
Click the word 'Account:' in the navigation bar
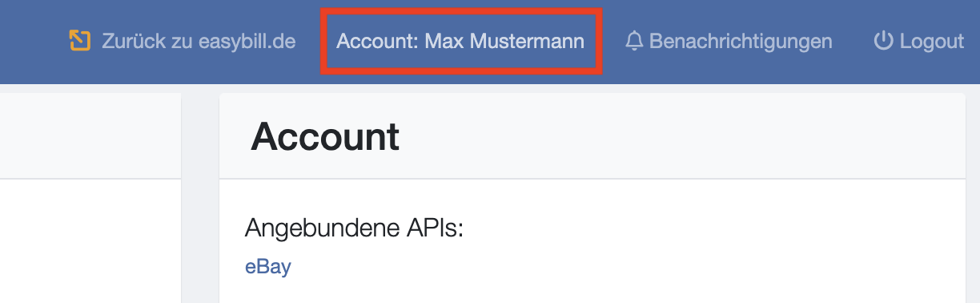[x=377, y=40]
